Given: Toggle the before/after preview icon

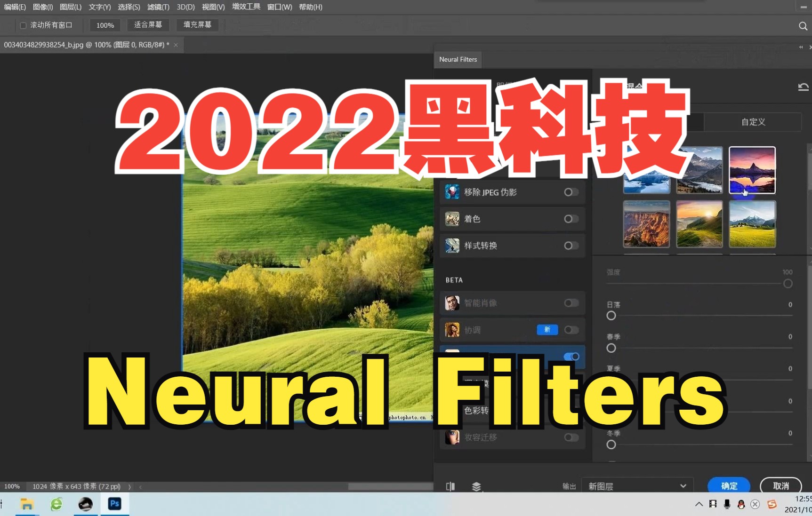Looking at the screenshot, I should (x=450, y=486).
